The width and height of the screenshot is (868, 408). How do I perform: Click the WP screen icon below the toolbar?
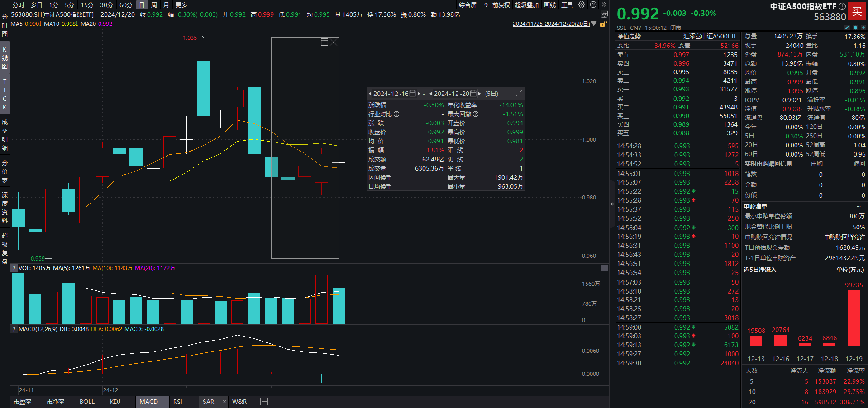(x=603, y=15)
